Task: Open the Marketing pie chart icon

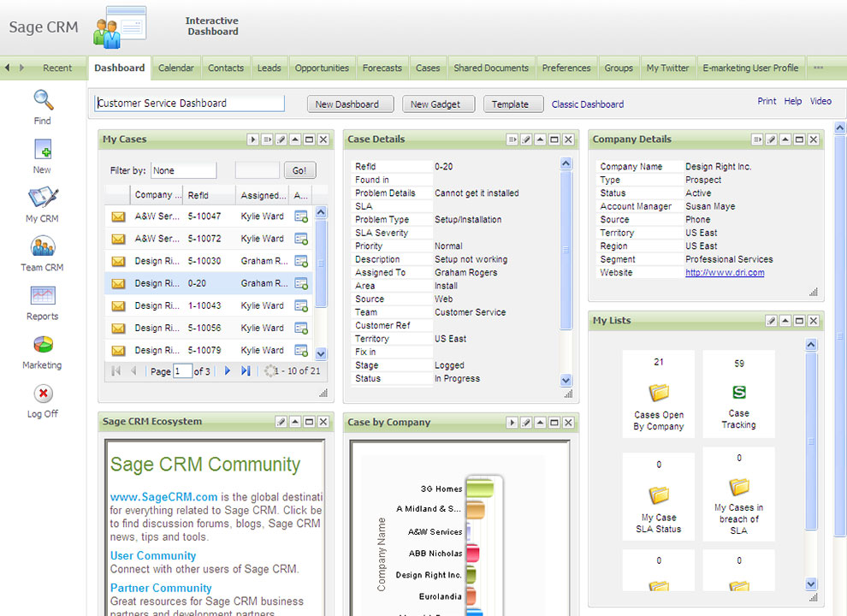Action: [44, 344]
